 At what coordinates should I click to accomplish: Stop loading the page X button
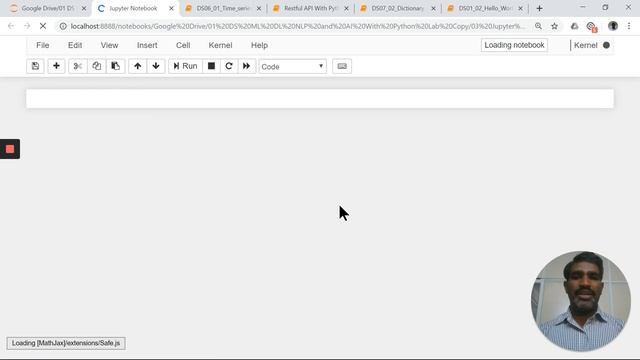43,26
